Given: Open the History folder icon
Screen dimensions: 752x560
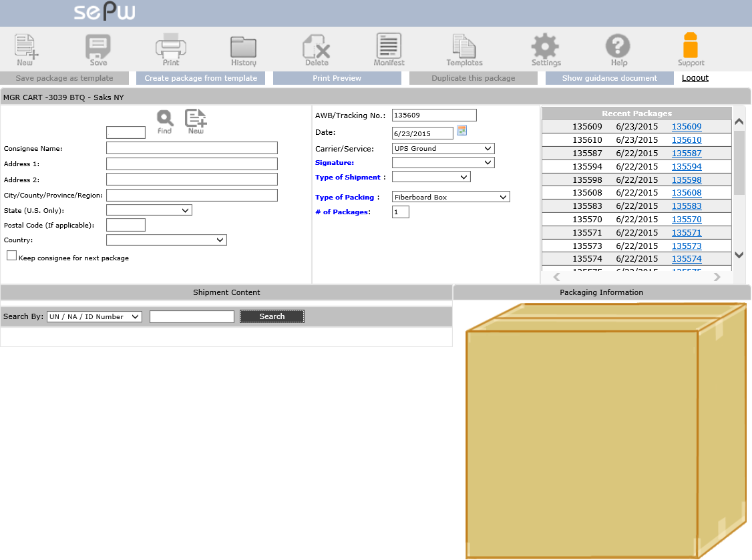Looking at the screenshot, I should pyautogui.click(x=244, y=51).
